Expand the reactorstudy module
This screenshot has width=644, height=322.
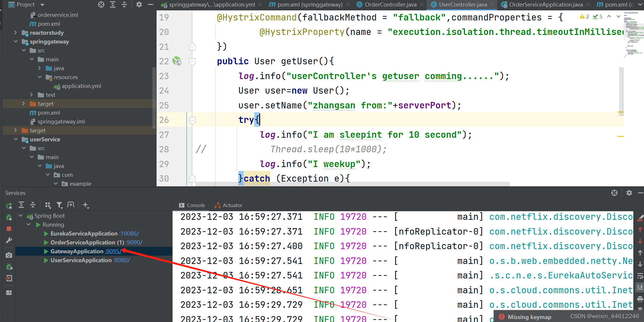click(16, 33)
